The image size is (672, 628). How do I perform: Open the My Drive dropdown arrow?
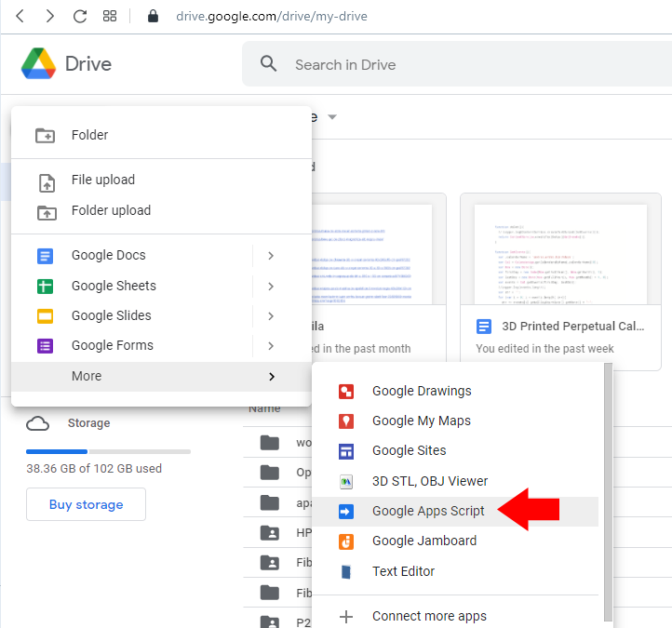point(332,117)
